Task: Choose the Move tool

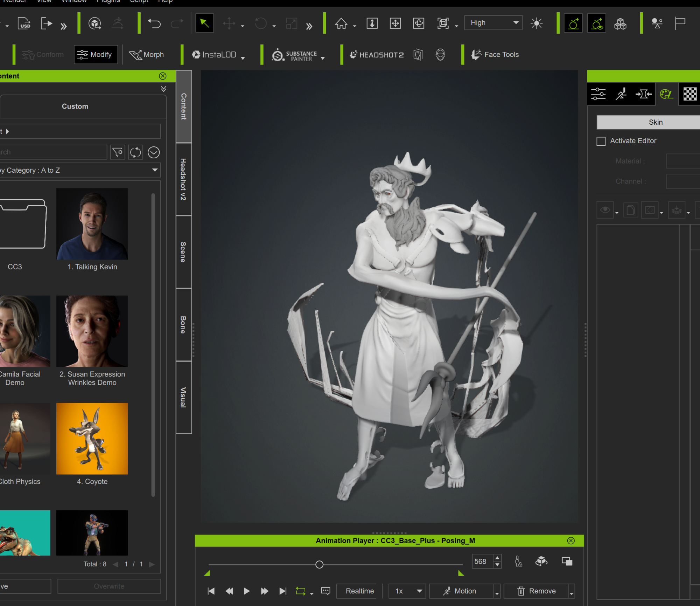Action: pyautogui.click(x=229, y=23)
